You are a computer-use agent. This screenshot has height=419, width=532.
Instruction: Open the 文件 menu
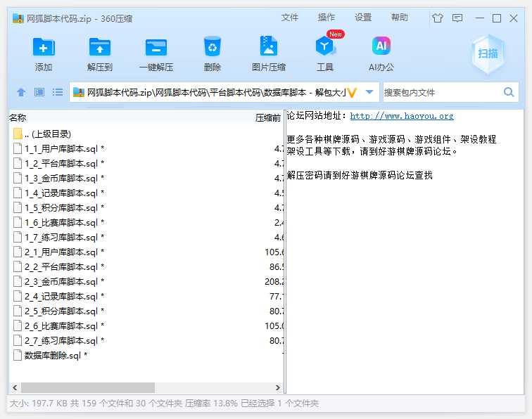[290, 18]
